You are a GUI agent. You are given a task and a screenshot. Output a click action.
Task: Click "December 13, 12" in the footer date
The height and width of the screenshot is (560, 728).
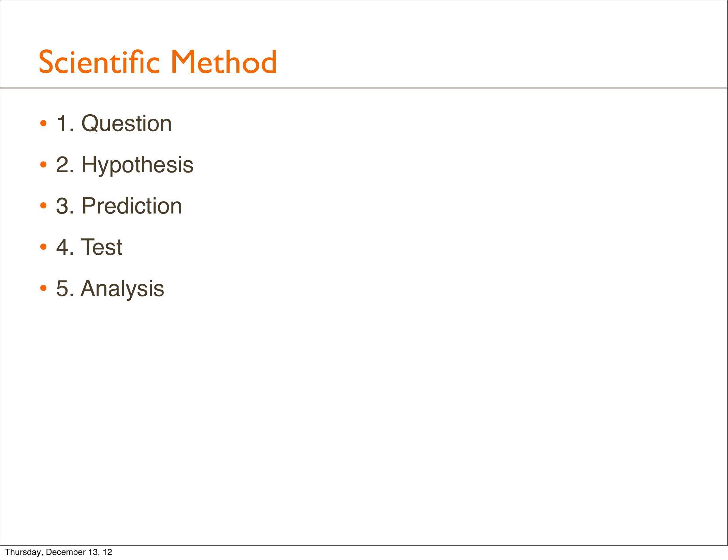79,552
